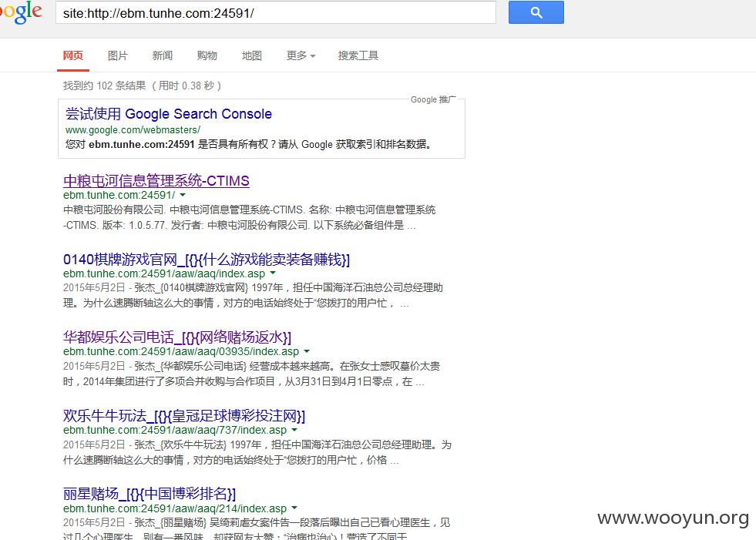Screen dimensions: 756x540
Task: Focus the search query input field
Action: coord(276,12)
